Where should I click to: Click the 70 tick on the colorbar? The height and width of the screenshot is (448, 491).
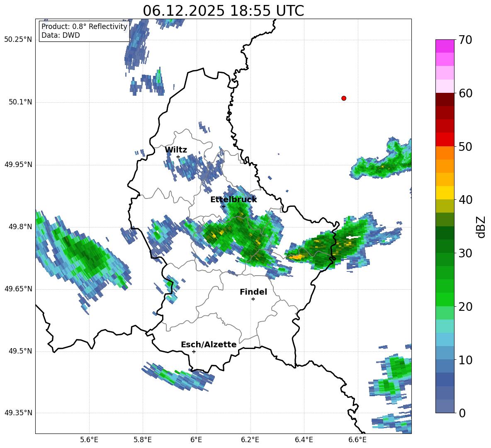click(465, 40)
